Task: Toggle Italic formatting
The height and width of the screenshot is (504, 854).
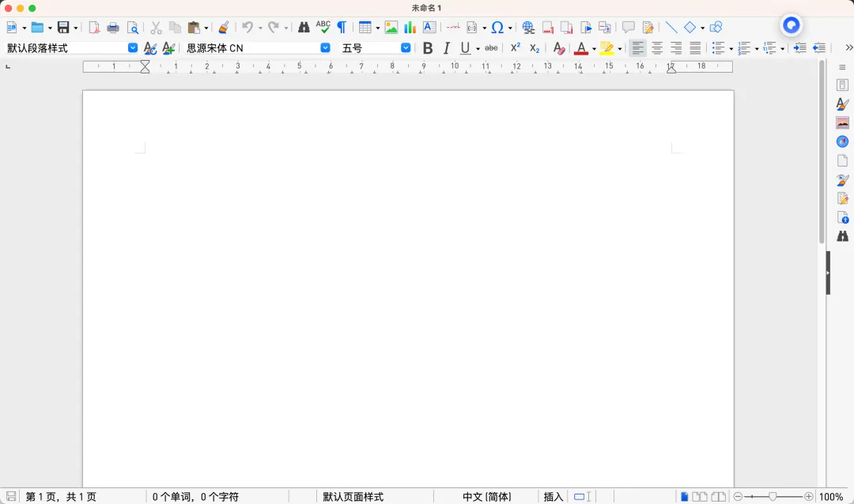Action: point(447,48)
